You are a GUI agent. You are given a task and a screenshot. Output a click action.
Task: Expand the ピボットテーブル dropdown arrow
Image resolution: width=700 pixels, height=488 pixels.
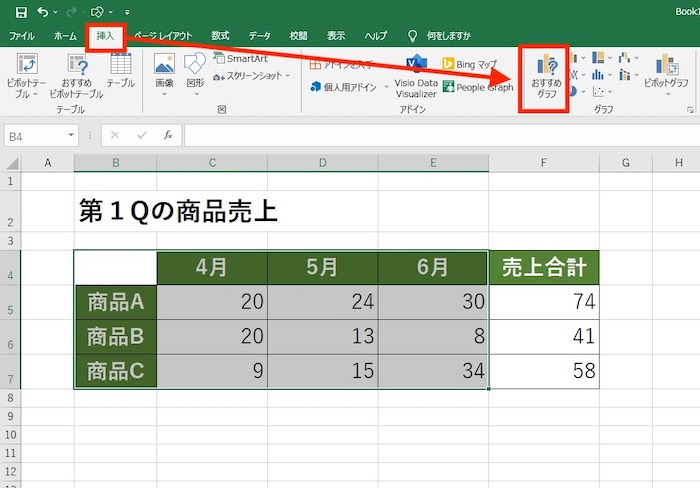pyautogui.click(x=35, y=95)
